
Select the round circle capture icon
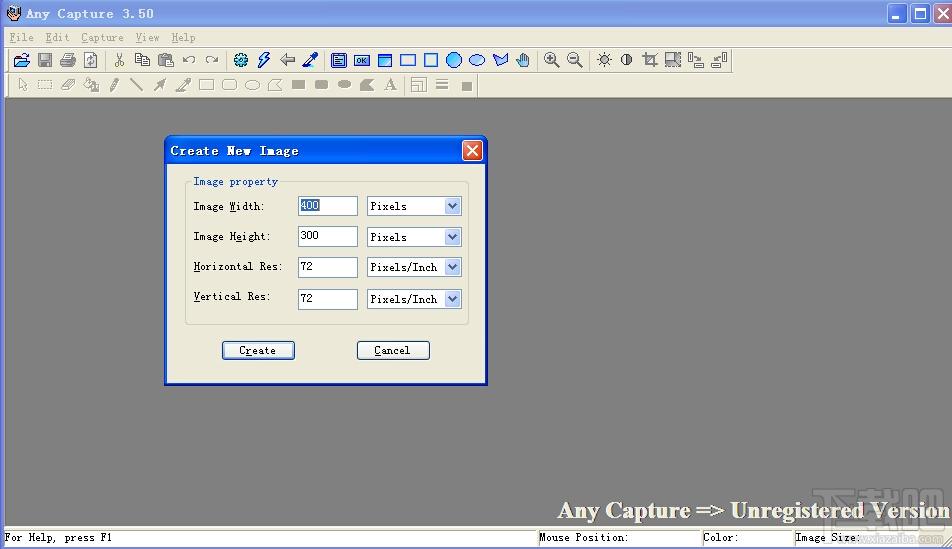point(454,60)
